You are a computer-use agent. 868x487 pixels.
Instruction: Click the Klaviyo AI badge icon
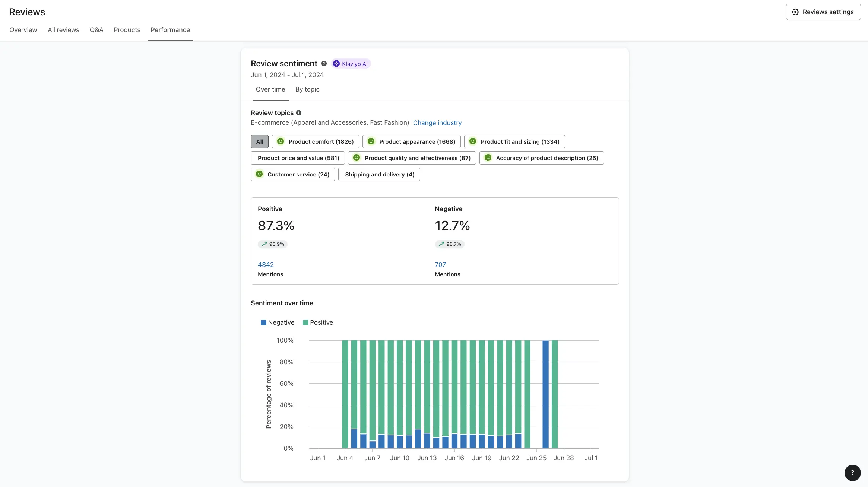(x=336, y=64)
